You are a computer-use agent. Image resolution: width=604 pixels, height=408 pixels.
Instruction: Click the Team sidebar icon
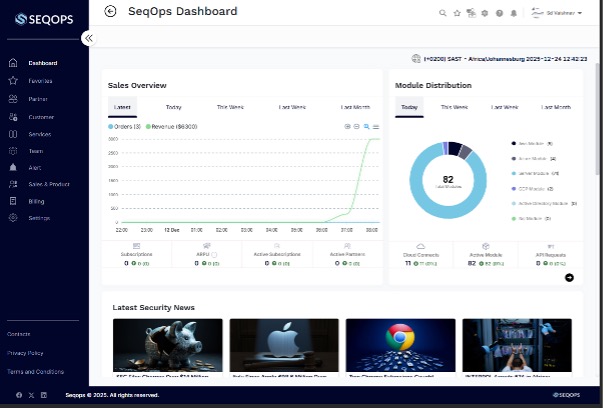[13, 151]
